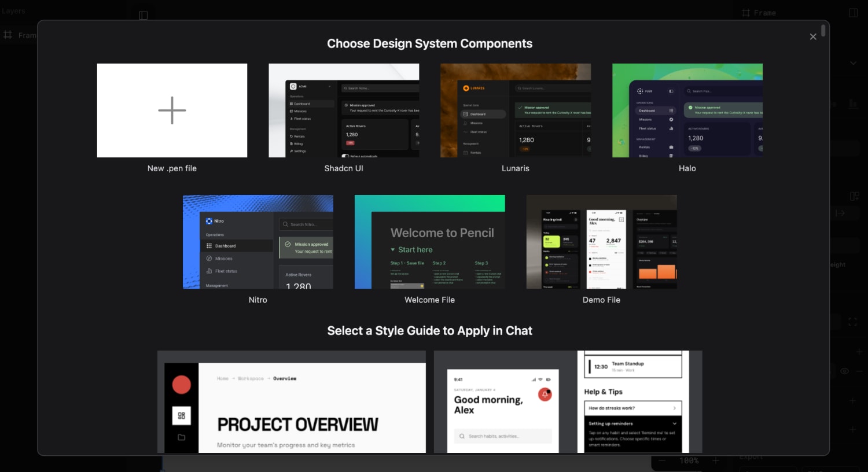Toggle the right panel layout icon
Viewport: 868px width, 472px height.
[x=853, y=13]
